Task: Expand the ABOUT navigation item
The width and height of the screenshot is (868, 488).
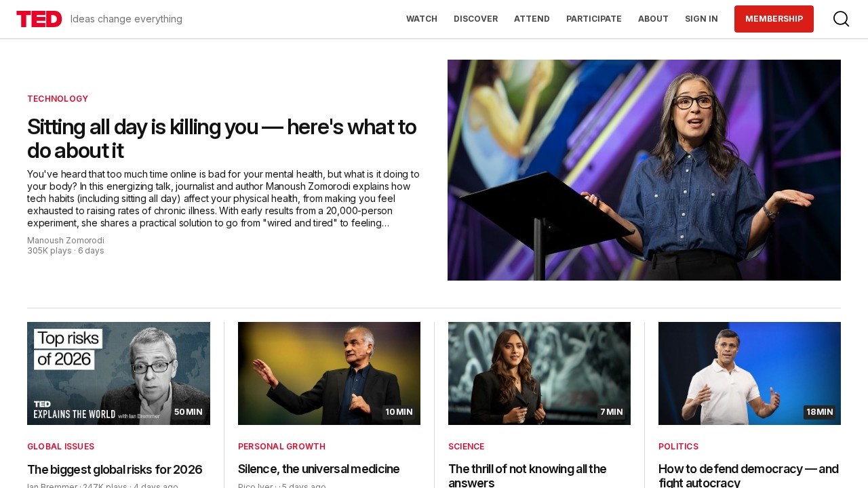Action: tap(653, 19)
